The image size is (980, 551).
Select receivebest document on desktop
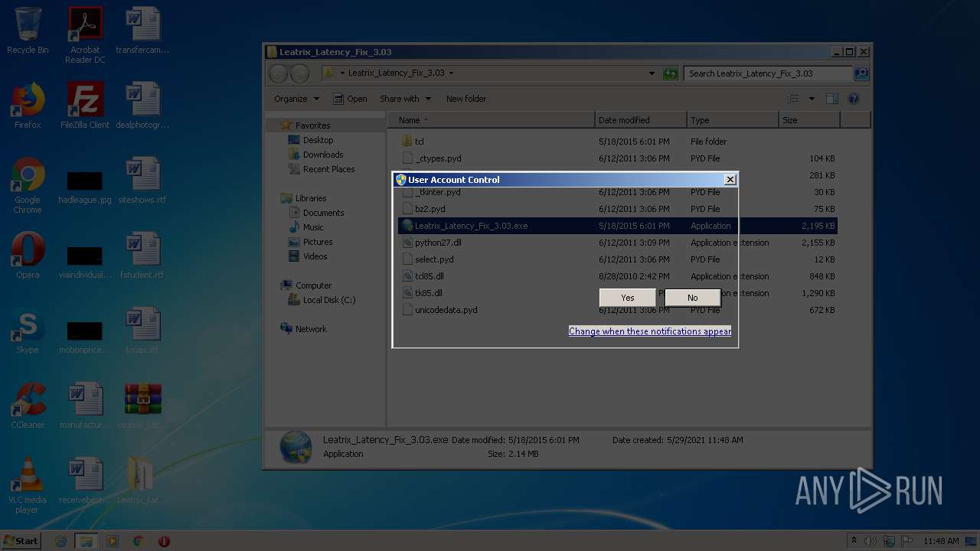tap(85, 481)
